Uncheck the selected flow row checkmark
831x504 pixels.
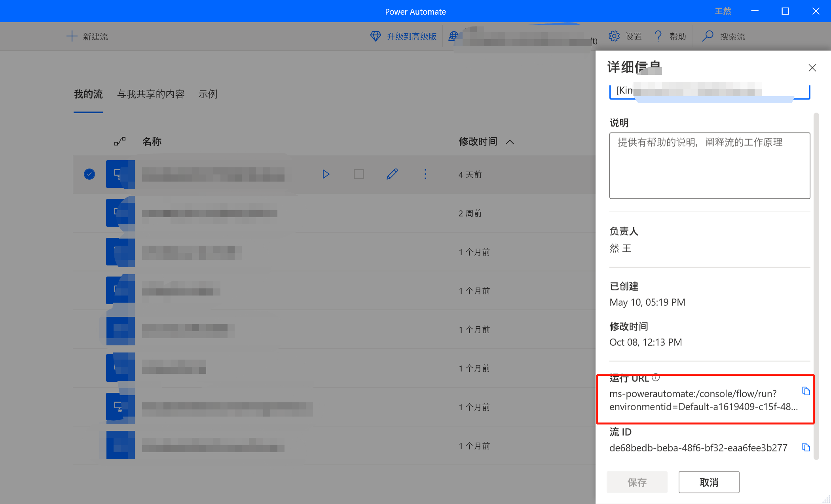click(89, 174)
